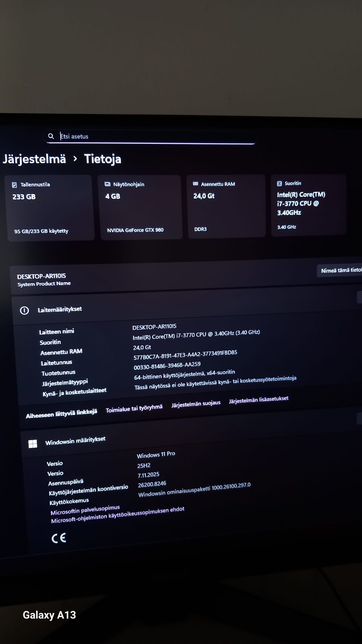The width and height of the screenshot is (362, 644).
Task: Open 'Järjestelmän suojaus' link
Action: click(x=196, y=404)
